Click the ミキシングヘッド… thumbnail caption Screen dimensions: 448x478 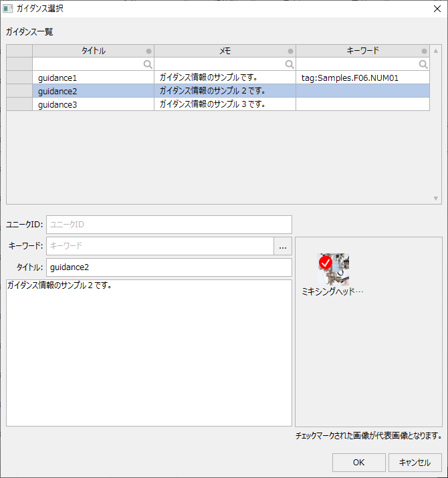[x=332, y=291]
